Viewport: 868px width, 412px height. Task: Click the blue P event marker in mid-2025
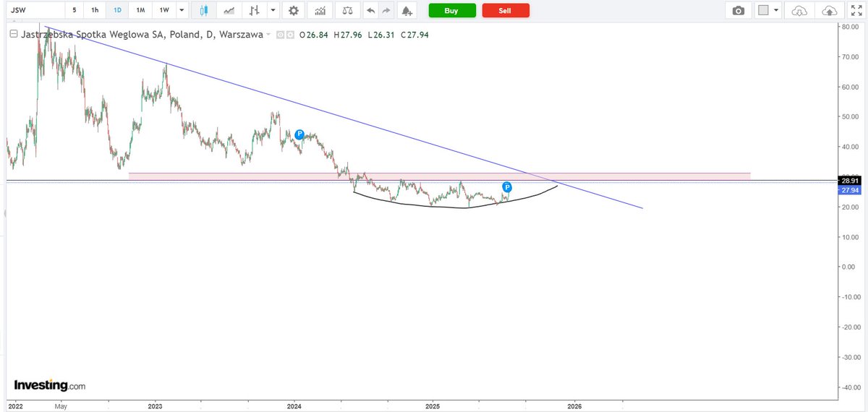[507, 186]
